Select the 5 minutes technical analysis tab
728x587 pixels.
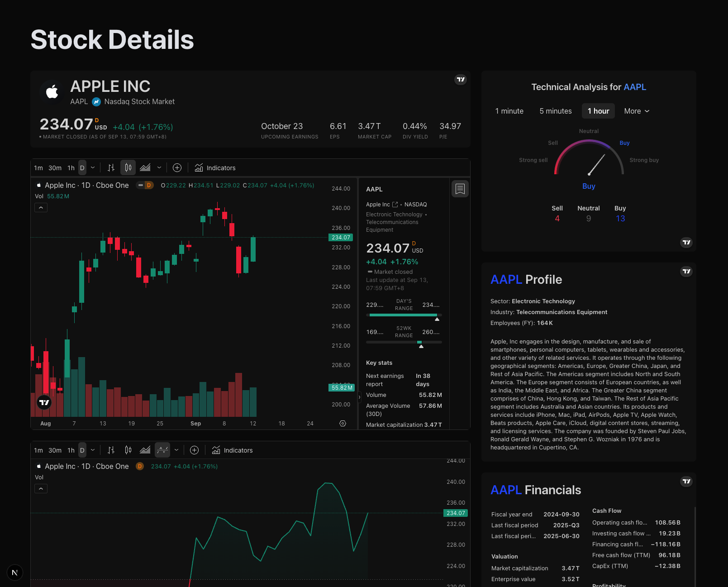coord(556,111)
